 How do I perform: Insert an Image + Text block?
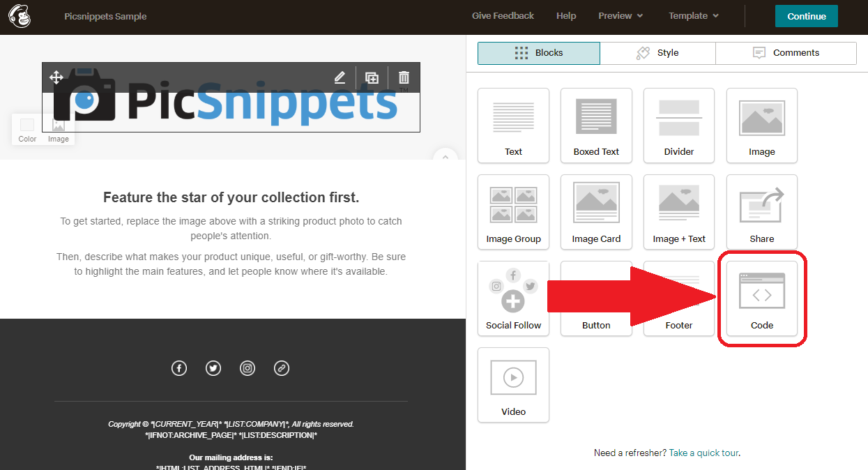pos(679,212)
